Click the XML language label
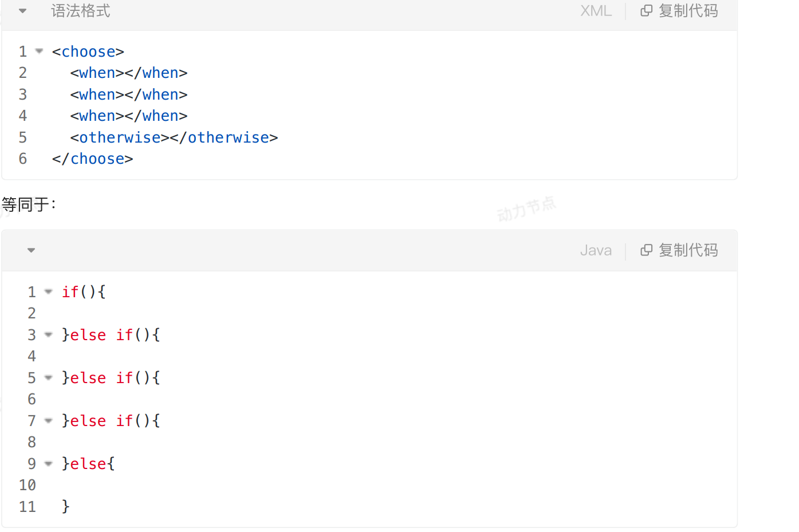The width and height of the screenshot is (799, 532). pyautogui.click(x=596, y=11)
